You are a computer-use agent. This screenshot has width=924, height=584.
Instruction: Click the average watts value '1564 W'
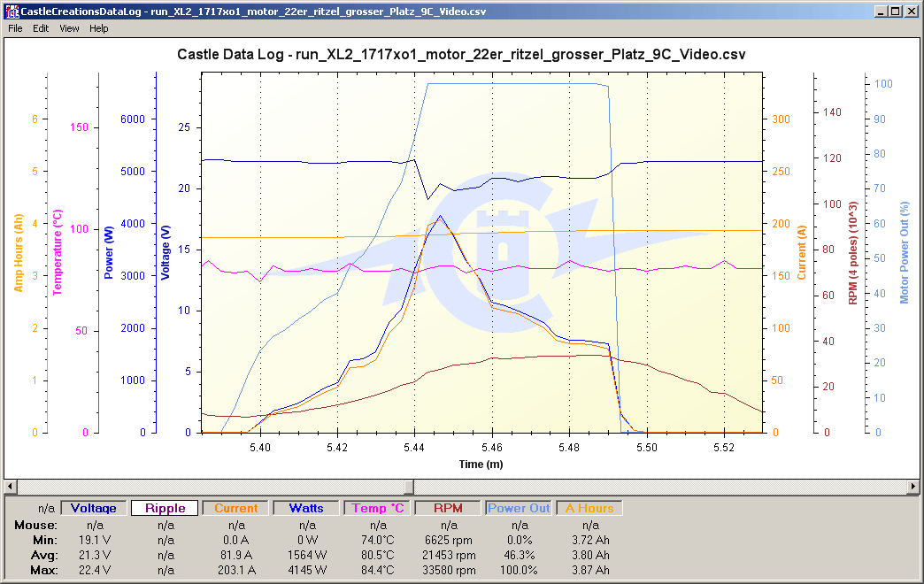click(308, 555)
